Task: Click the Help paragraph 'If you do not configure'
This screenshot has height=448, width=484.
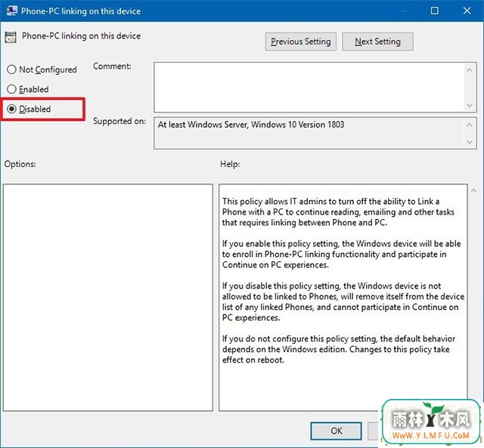Action: pyautogui.click(x=339, y=349)
